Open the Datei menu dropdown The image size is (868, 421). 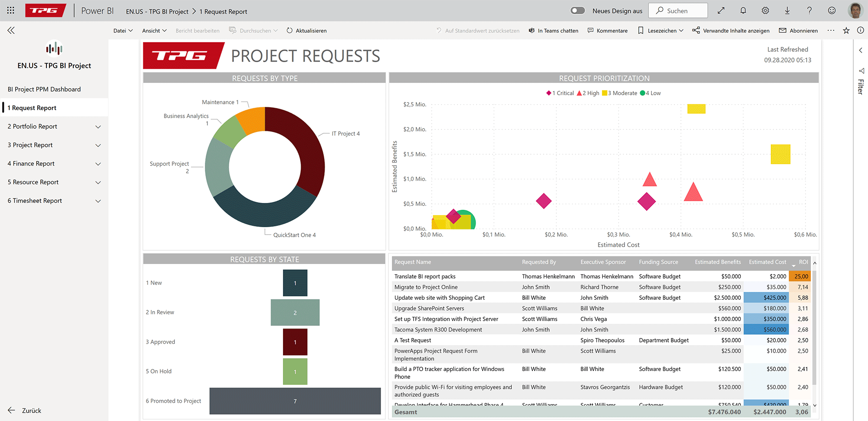(123, 30)
